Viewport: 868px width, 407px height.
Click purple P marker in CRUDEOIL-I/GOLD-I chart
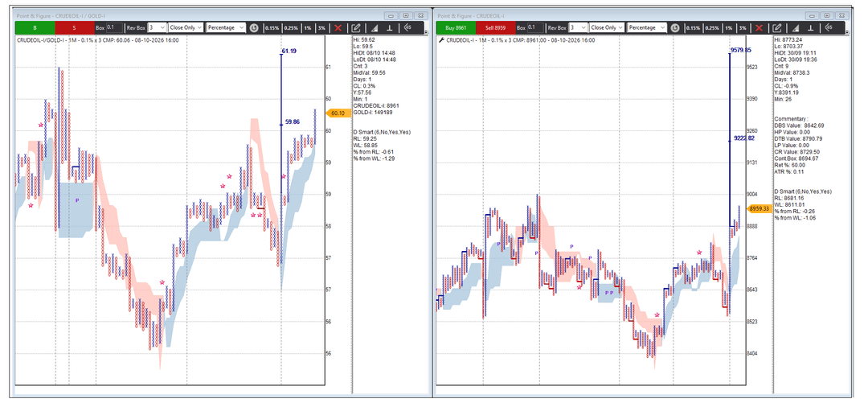click(77, 200)
